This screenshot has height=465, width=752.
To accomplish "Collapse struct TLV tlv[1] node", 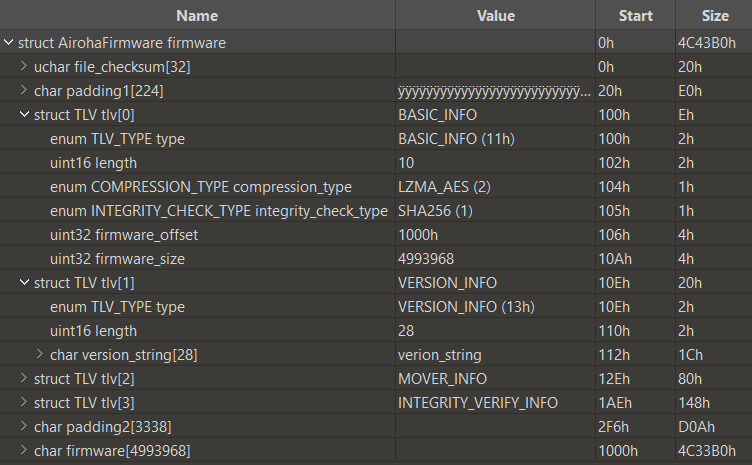I will click(24, 282).
